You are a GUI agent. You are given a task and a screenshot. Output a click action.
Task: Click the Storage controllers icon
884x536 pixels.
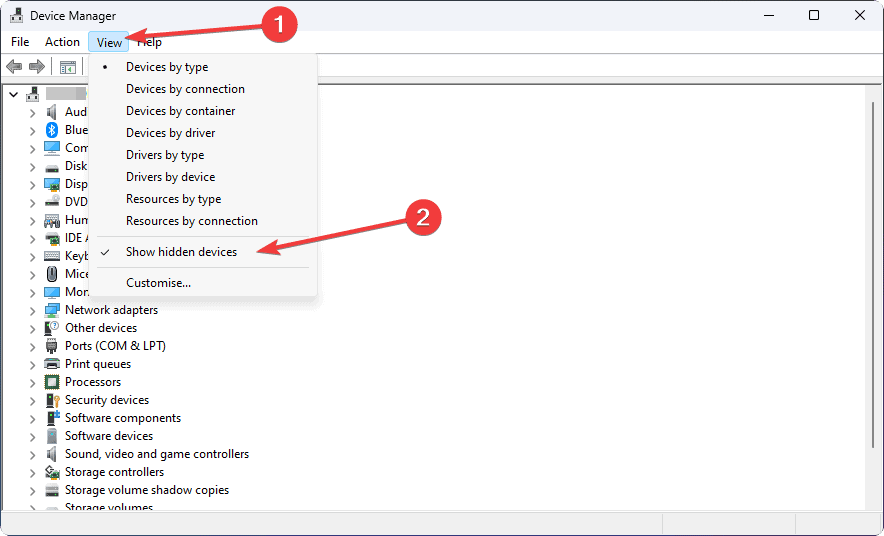click(x=52, y=472)
